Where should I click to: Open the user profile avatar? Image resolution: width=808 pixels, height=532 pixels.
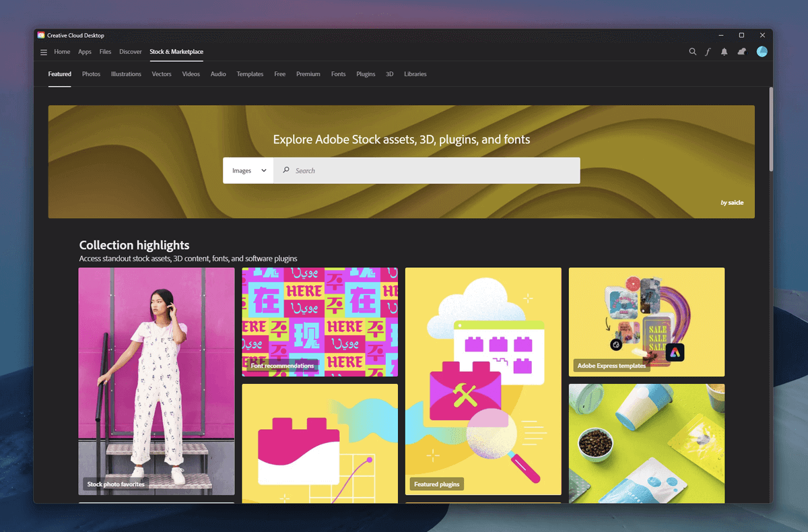coord(762,52)
